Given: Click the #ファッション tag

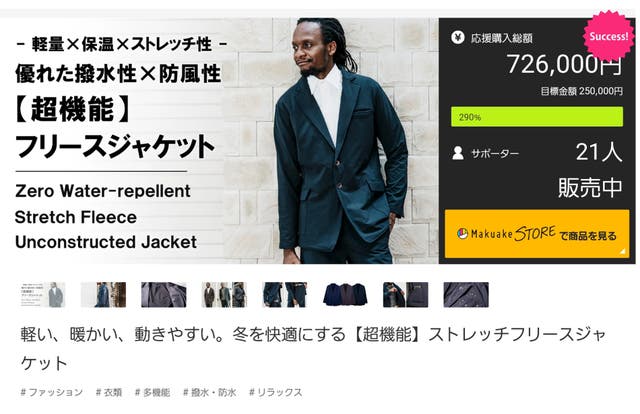Looking at the screenshot, I should (x=51, y=392).
